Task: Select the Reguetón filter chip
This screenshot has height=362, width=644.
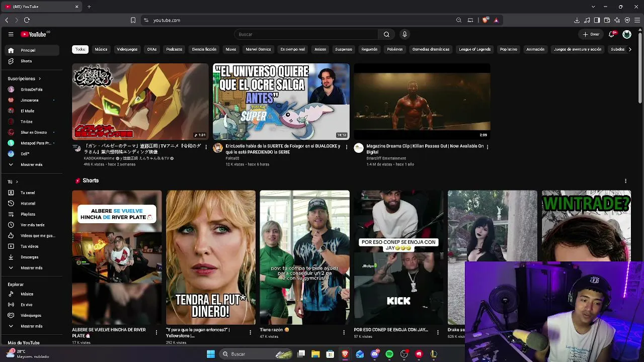Action: [369, 49]
